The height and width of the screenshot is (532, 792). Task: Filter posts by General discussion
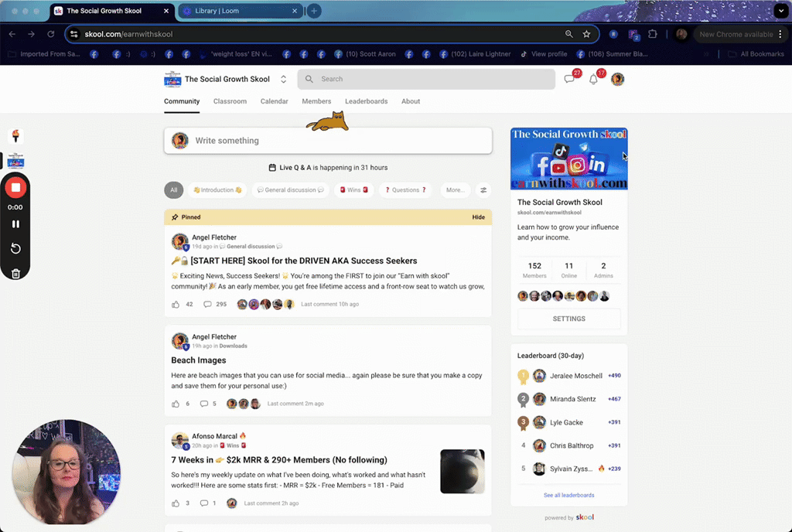coord(291,190)
